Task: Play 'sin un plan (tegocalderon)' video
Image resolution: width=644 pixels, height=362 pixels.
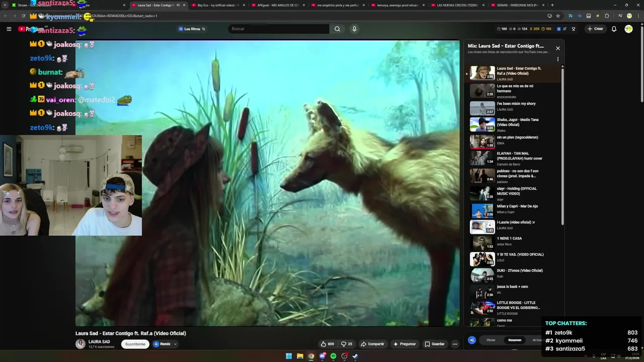Action: [515, 141]
